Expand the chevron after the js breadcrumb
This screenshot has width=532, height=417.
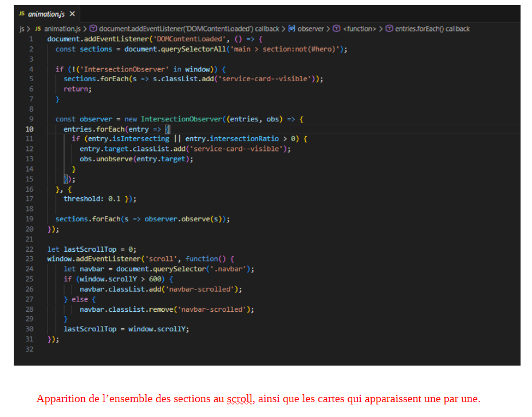(29, 29)
